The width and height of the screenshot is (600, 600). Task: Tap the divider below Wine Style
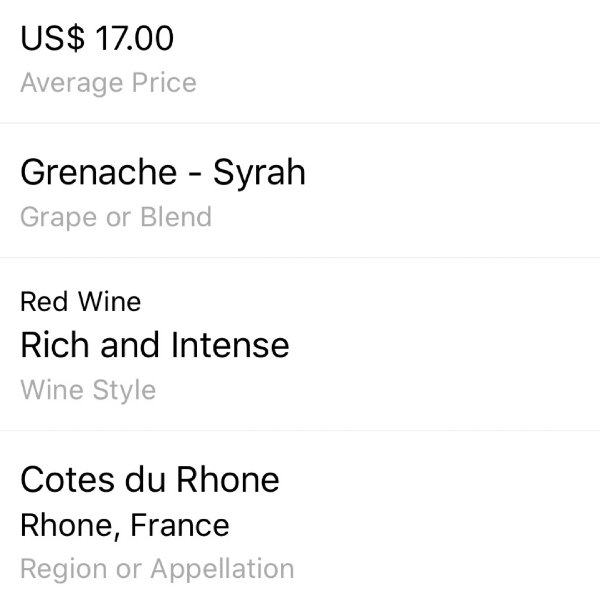tap(300, 430)
